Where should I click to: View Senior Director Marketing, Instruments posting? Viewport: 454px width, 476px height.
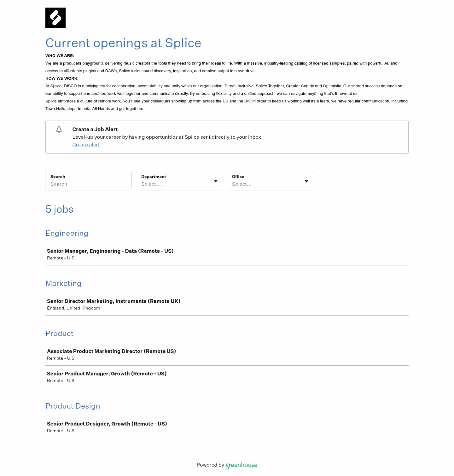tap(113, 301)
